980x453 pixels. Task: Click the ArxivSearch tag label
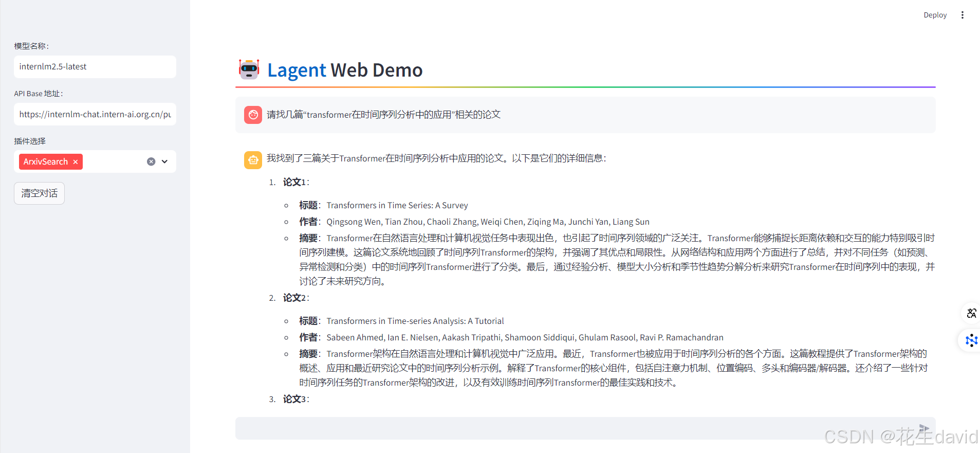46,161
